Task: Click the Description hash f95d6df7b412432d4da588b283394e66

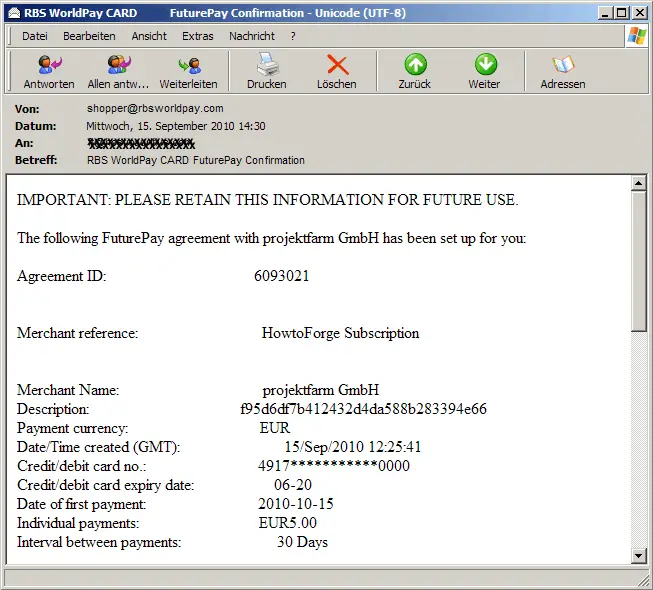Action: point(363,409)
